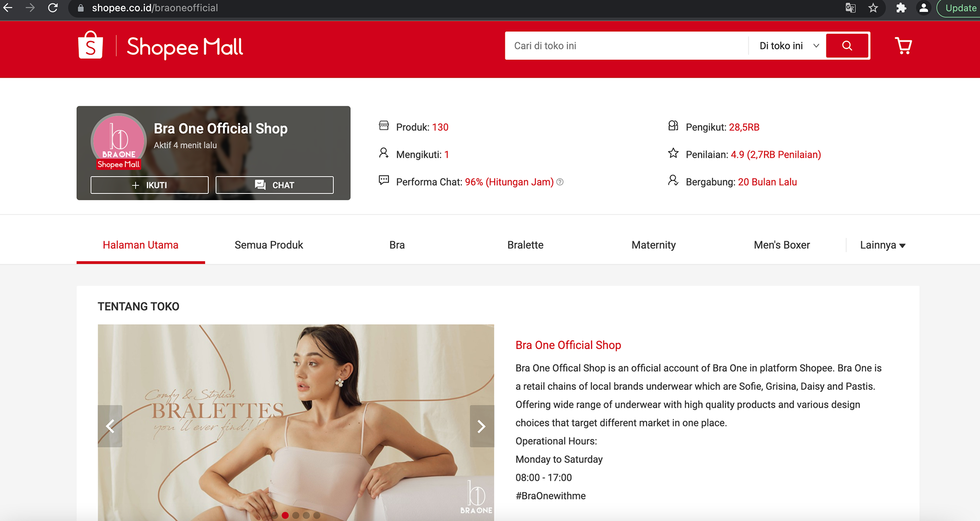The width and height of the screenshot is (980, 521).
Task: Reload the page with refresh icon
Action: pos(53,8)
